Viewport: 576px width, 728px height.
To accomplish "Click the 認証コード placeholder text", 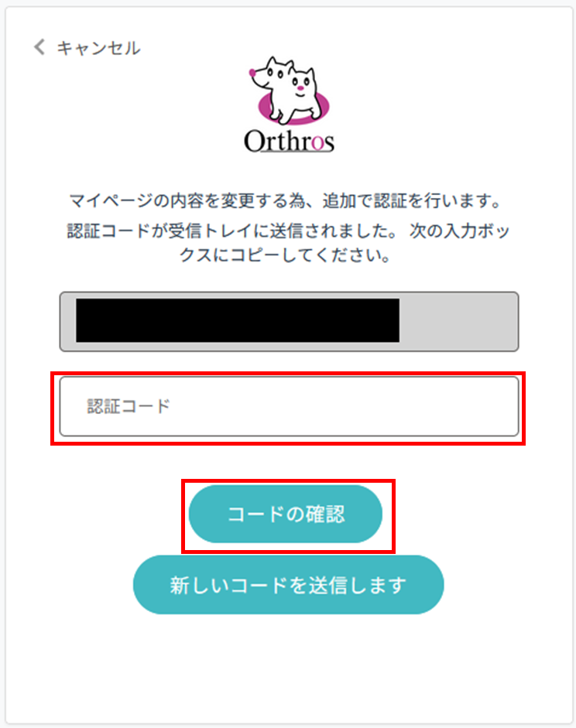I will click(x=129, y=406).
